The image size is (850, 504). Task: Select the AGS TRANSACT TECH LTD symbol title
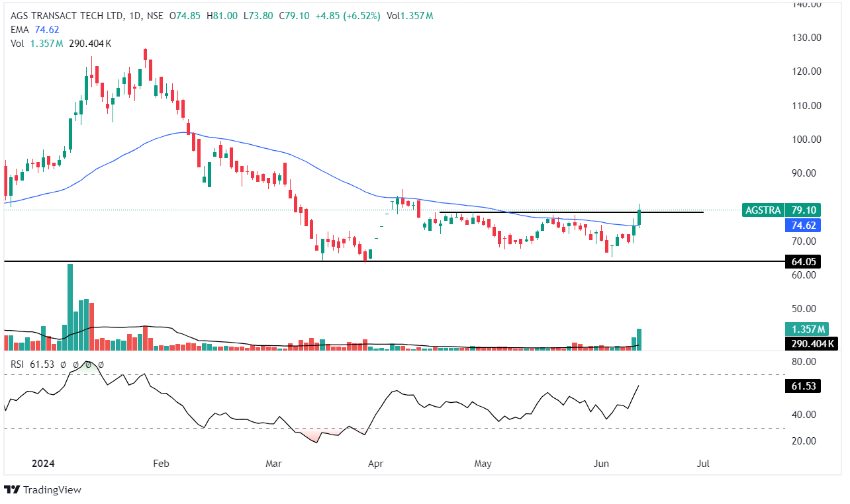[x=68, y=16]
